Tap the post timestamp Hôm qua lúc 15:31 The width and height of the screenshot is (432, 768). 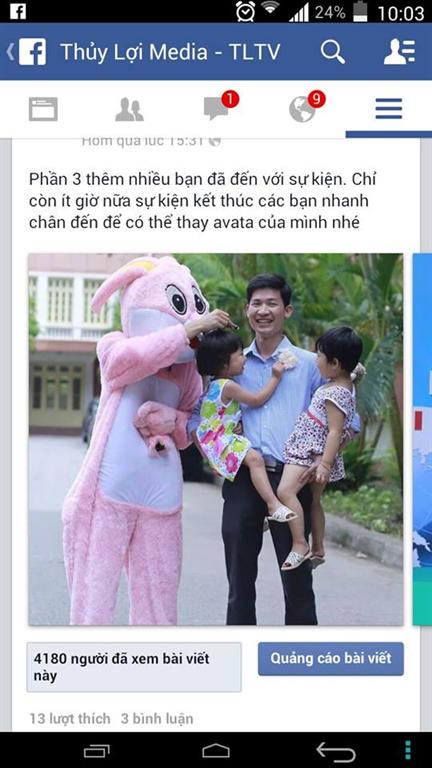coord(142,141)
